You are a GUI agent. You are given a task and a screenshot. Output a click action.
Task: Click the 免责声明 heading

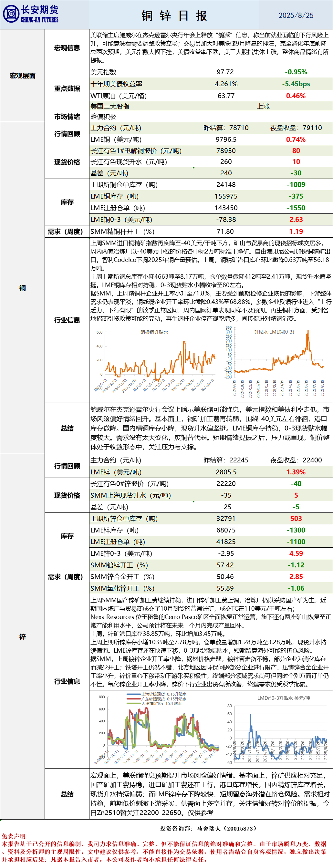click(14, 836)
